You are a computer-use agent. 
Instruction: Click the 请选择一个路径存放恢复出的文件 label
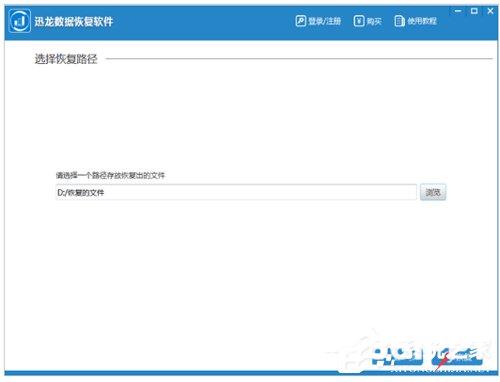pos(110,175)
